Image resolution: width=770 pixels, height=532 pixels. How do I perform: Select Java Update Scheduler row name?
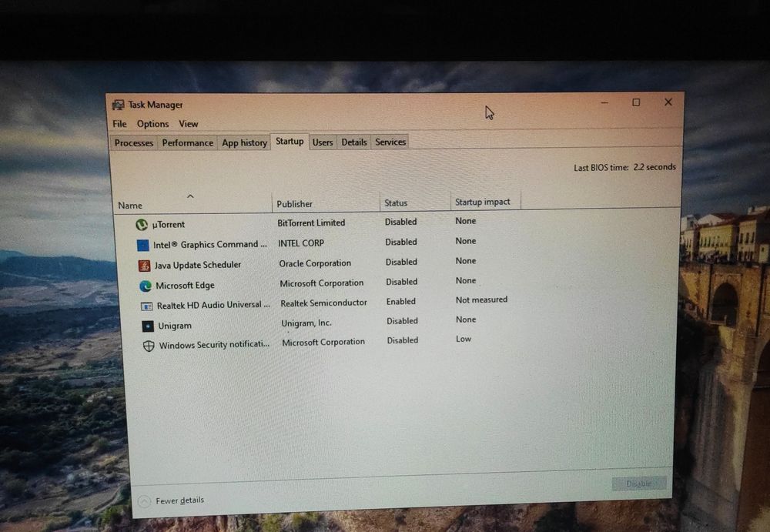[x=198, y=265]
